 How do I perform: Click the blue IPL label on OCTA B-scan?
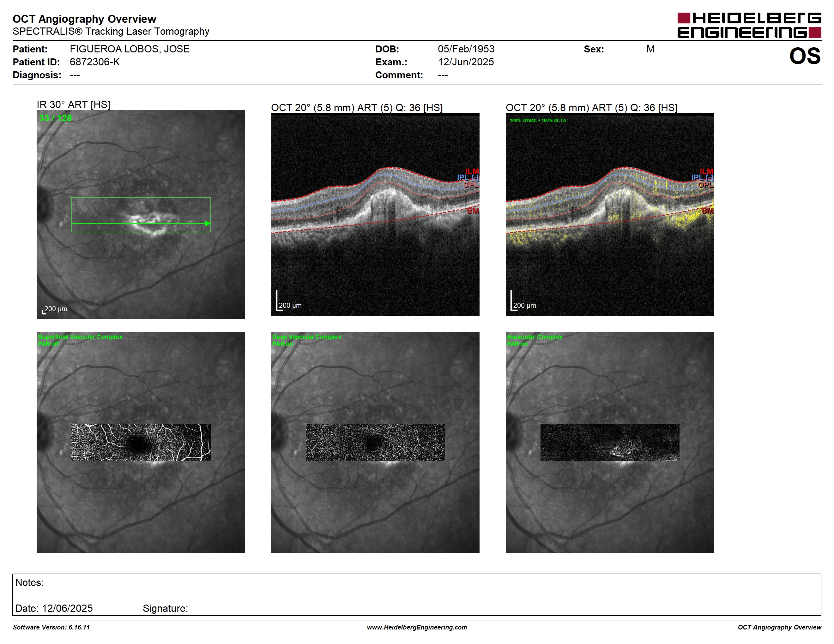(702, 177)
